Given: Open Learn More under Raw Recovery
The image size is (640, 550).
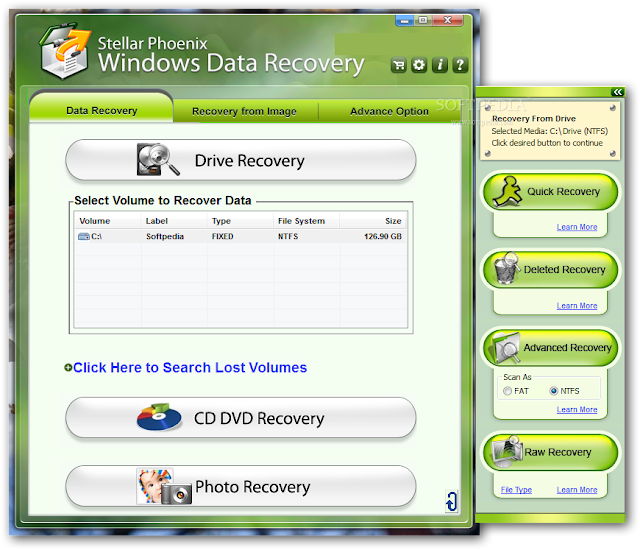Looking at the screenshot, I should tap(577, 490).
